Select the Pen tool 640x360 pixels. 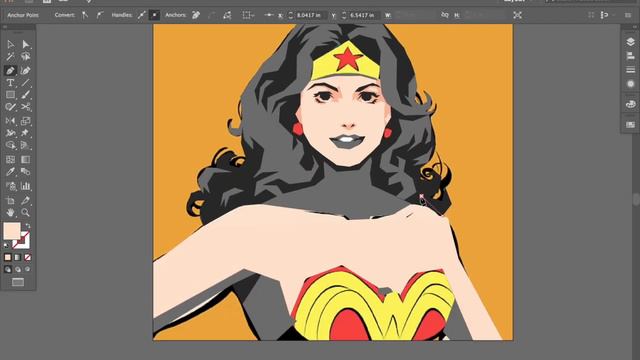[x=10, y=71]
